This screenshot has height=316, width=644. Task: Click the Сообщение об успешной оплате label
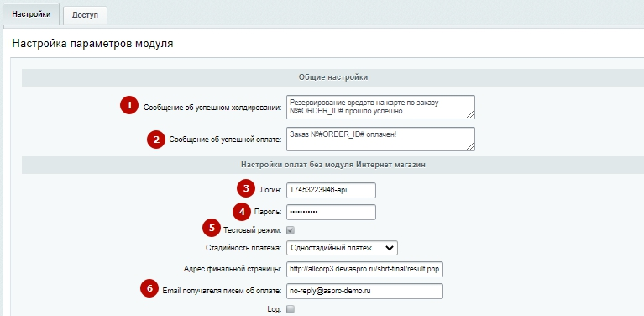[226, 140]
